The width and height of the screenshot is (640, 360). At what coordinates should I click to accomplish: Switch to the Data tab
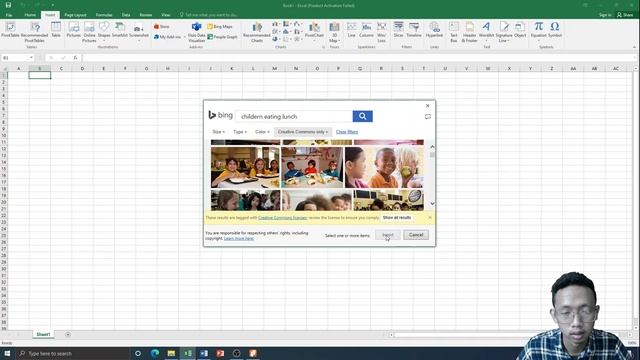click(x=126, y=15)
